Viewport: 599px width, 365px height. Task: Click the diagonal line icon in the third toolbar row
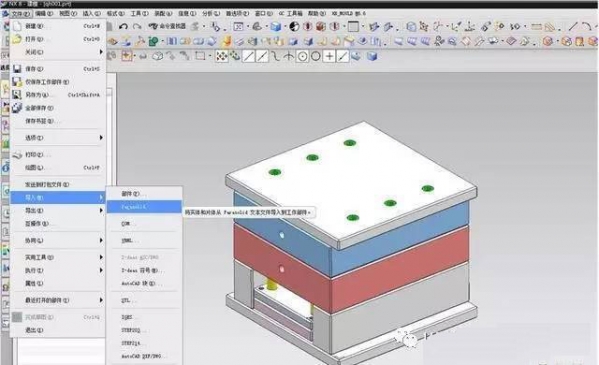[249, 57]
